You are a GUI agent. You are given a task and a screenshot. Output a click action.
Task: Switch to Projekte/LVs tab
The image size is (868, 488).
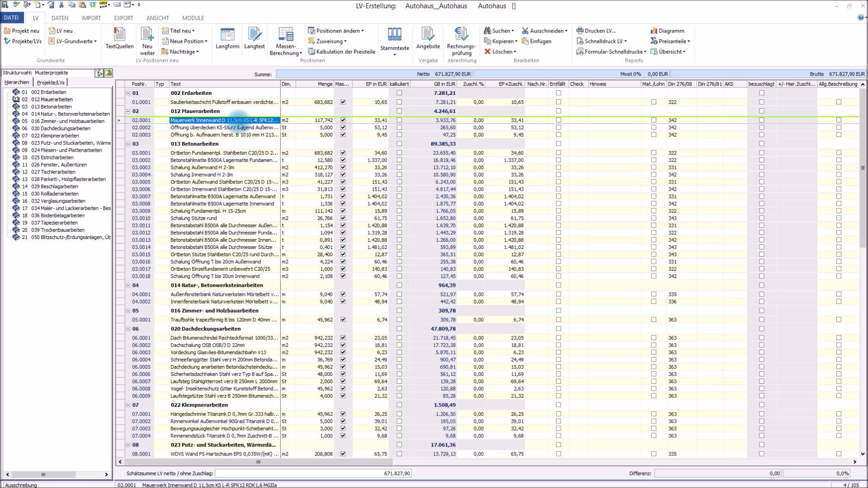51,82
